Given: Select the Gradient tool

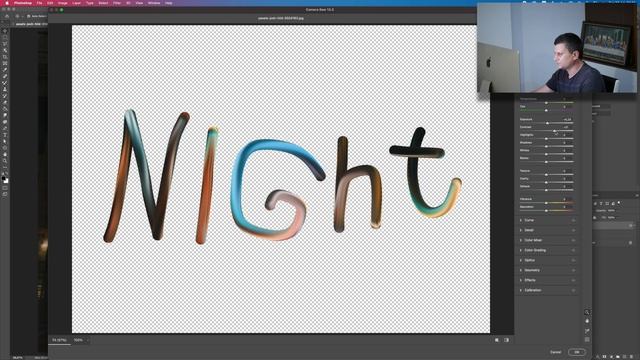Looking at the screenshot, I should (5, 109).
